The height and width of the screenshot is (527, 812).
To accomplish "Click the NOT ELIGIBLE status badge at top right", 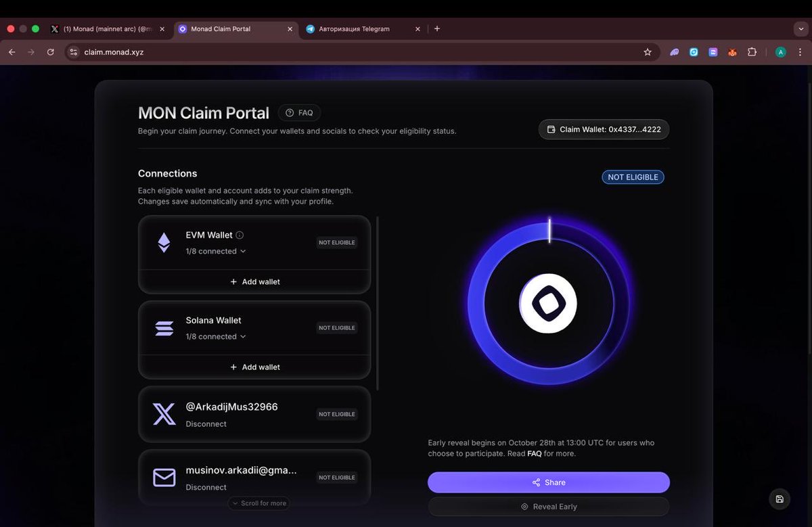I will point(633,177).
